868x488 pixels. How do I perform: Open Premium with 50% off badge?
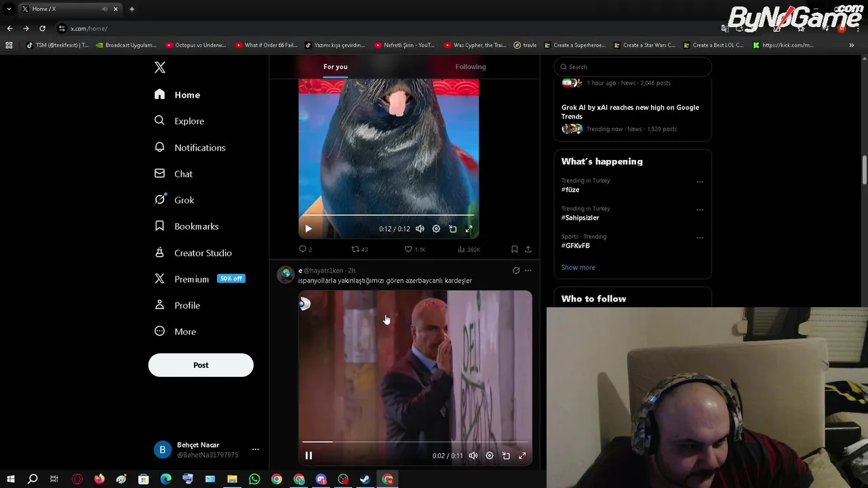(199, 279)
